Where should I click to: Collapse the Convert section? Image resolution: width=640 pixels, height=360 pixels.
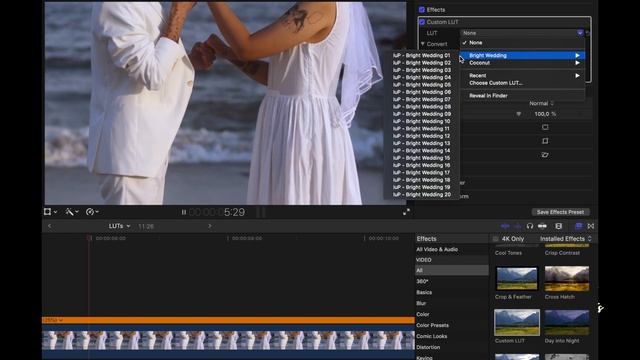[423, 44]
